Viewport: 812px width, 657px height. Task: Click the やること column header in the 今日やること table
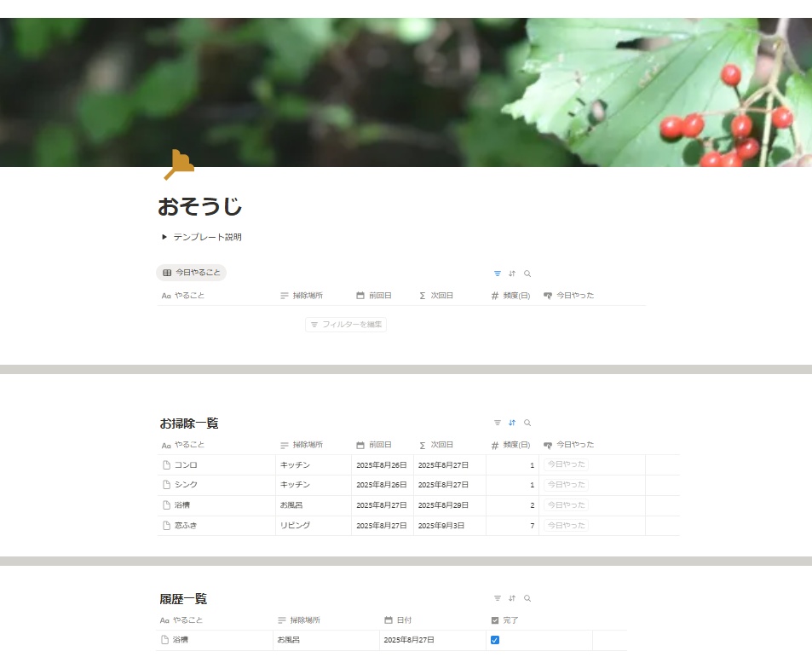(x=183, y=296)
